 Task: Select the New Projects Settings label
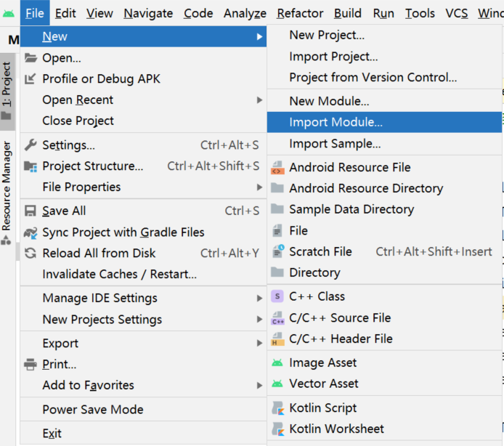point(102,320)
